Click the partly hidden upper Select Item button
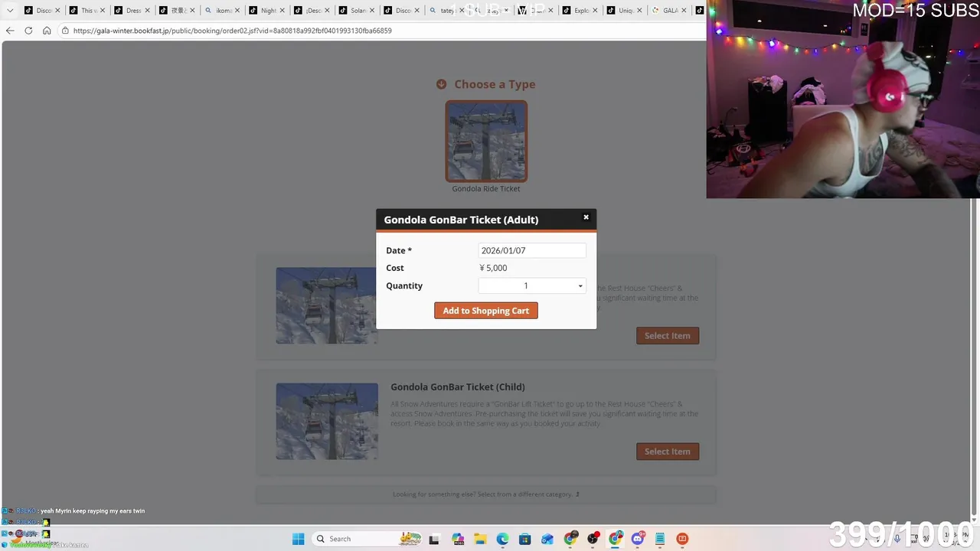 point(668,335)
